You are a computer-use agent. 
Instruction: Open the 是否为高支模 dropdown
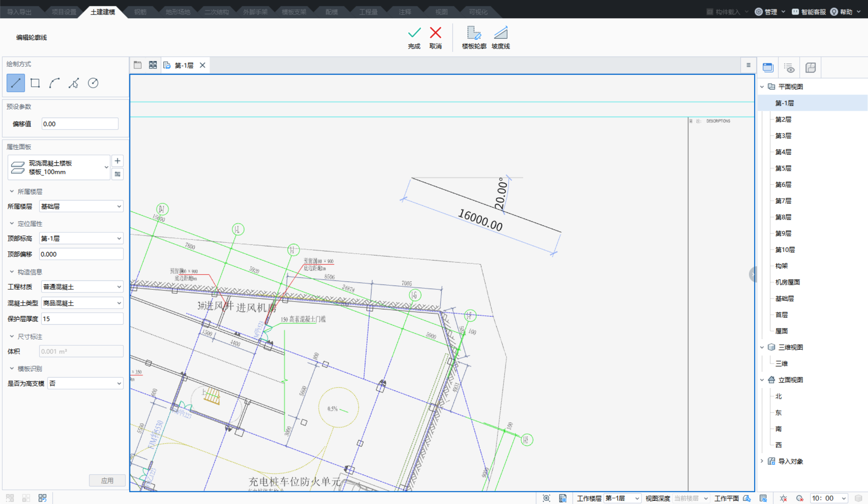(x=85, y=383)
